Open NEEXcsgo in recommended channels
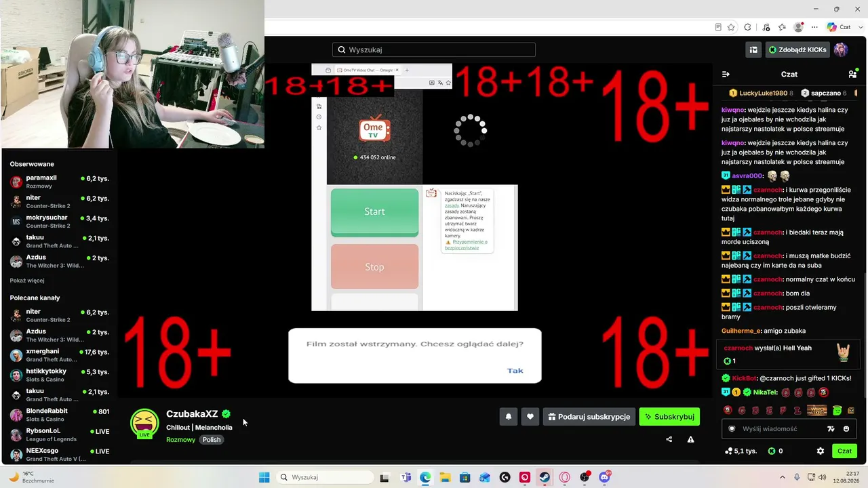 59,454
